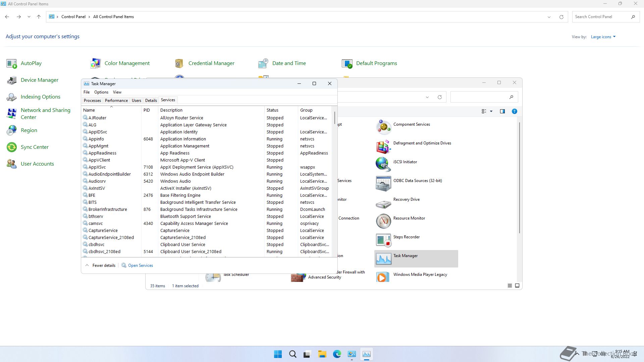Open recent locations dropdown arrow
The image size is (644, 362).
coord(29,17)
